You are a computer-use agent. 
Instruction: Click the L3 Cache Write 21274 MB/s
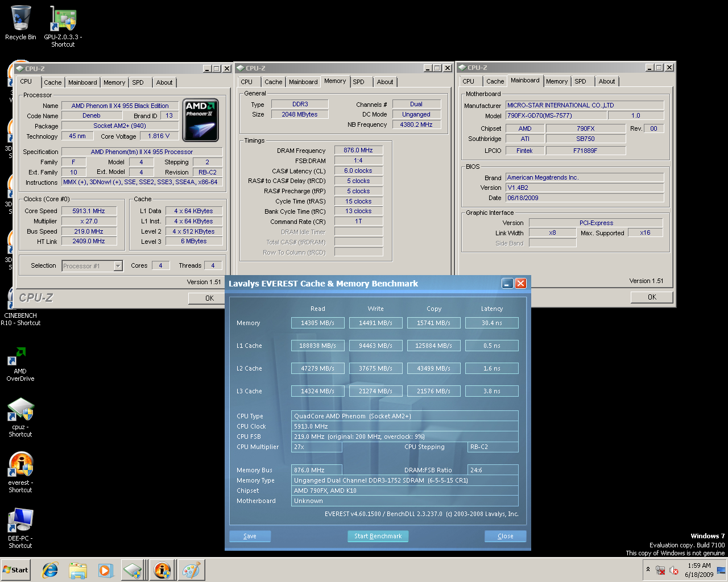[375, 391]
